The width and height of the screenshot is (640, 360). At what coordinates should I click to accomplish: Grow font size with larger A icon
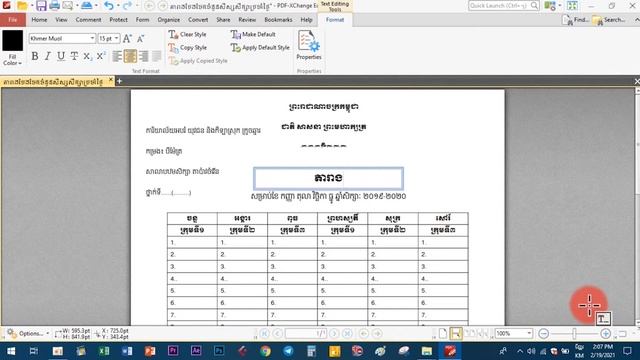coord(127,38)
